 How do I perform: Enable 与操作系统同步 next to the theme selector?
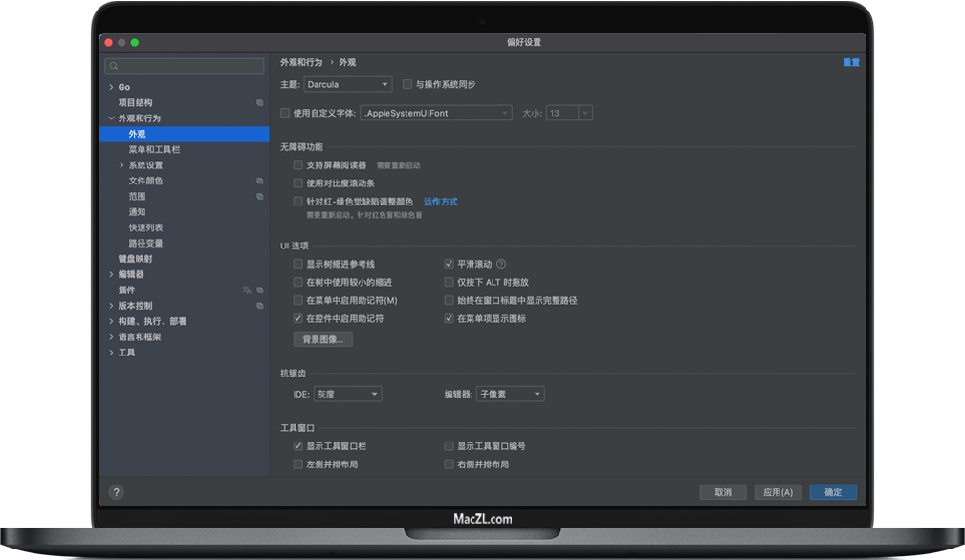click(x=406, y=83)
